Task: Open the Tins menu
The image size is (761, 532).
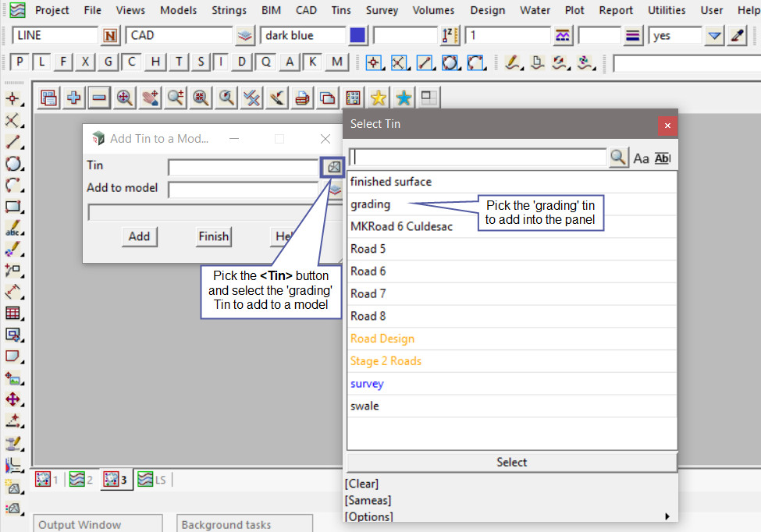Action: 341,10
